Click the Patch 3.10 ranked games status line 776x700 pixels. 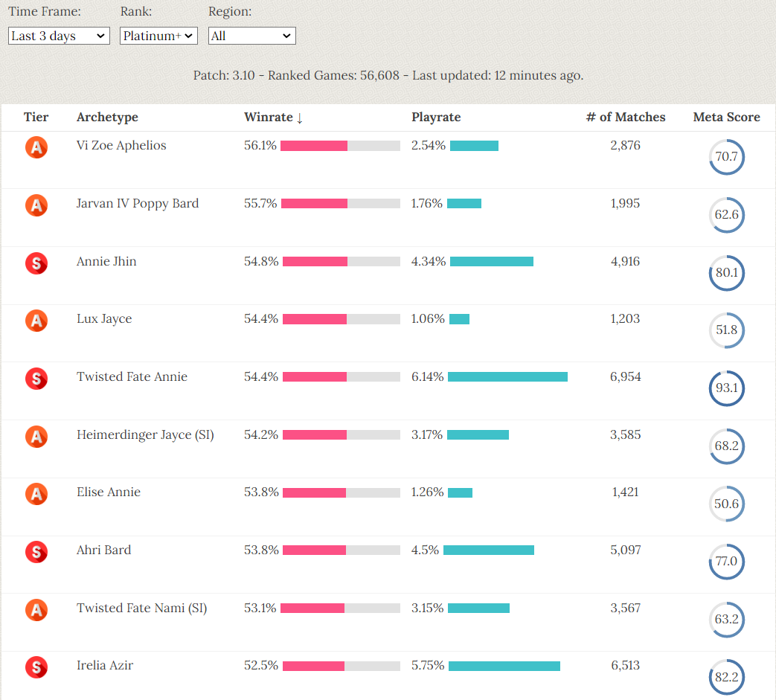click(x=388, y=76)
